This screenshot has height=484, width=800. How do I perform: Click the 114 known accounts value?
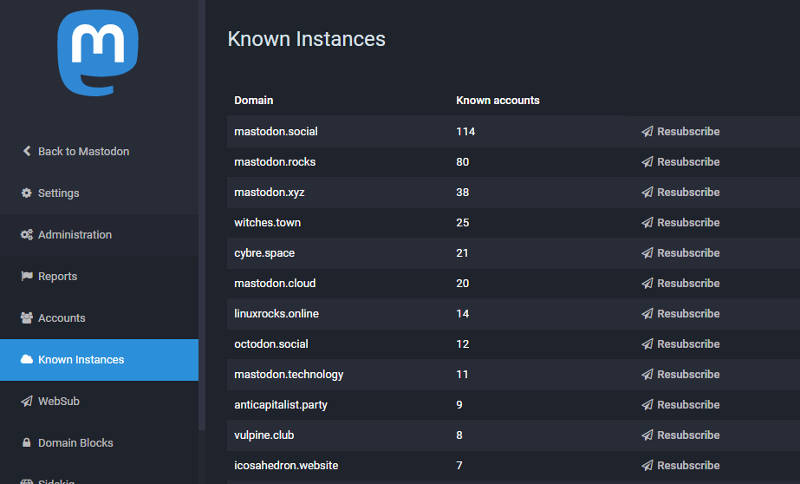465,132
